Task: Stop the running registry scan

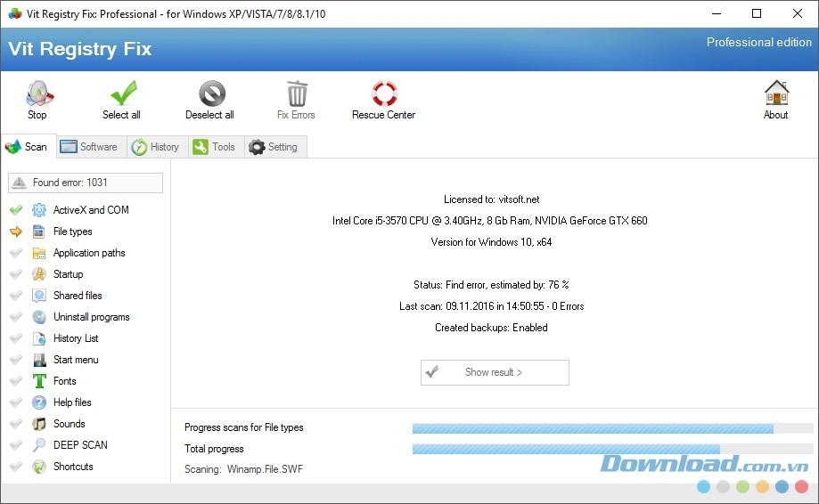Action: point(39,100)
